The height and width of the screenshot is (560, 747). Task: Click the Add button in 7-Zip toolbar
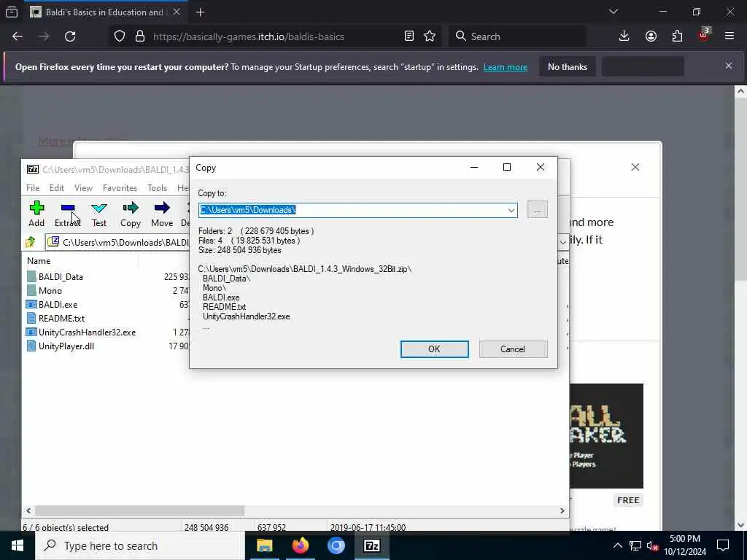pyautogui.click(x=36, y=214)
